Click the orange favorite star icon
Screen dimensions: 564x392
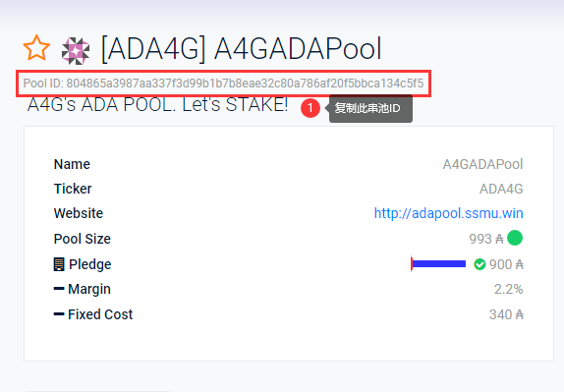point(36,48)
